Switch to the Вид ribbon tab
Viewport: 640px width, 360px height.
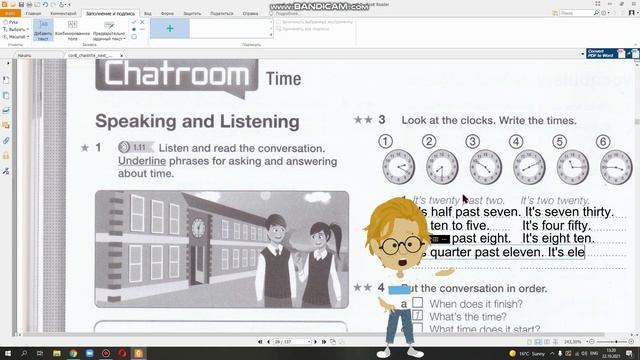(x=148, y=13)
